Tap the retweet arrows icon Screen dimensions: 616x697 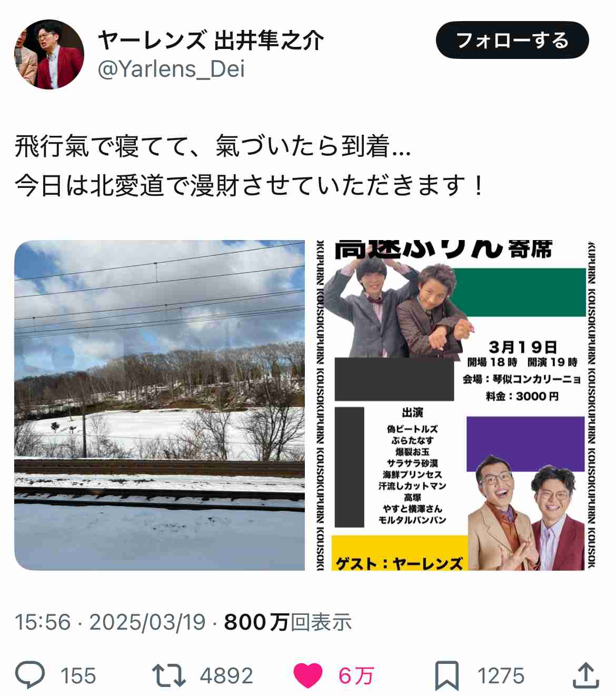168,675
